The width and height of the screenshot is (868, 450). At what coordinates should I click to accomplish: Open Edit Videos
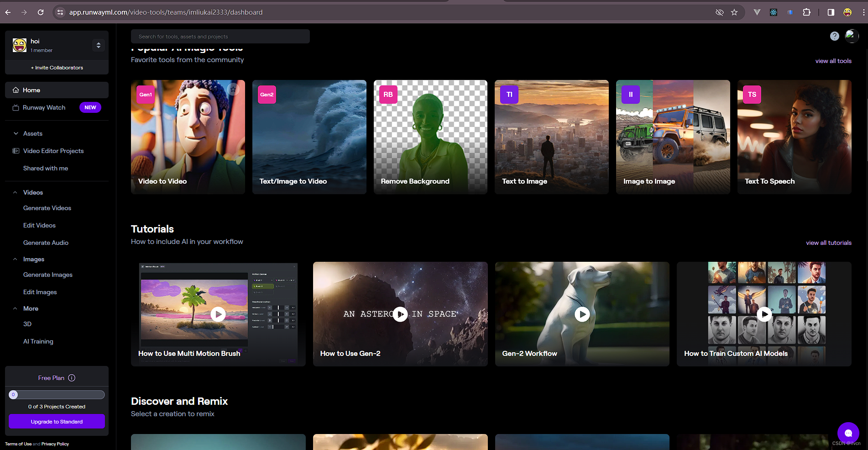tap(39, 225)
